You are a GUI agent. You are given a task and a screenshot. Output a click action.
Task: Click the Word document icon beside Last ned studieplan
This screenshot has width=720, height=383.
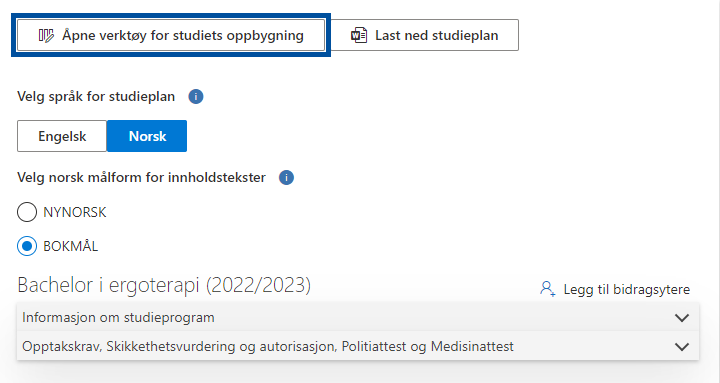coord(359,35)
